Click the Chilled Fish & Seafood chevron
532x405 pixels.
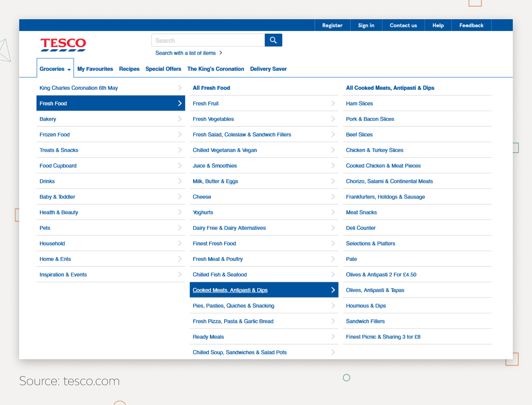[x=333, y=275]
